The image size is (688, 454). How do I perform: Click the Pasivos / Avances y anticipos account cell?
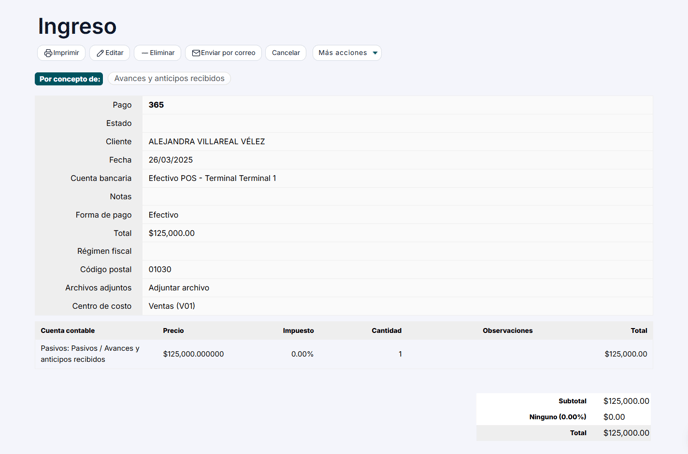[x=90, y=354]
